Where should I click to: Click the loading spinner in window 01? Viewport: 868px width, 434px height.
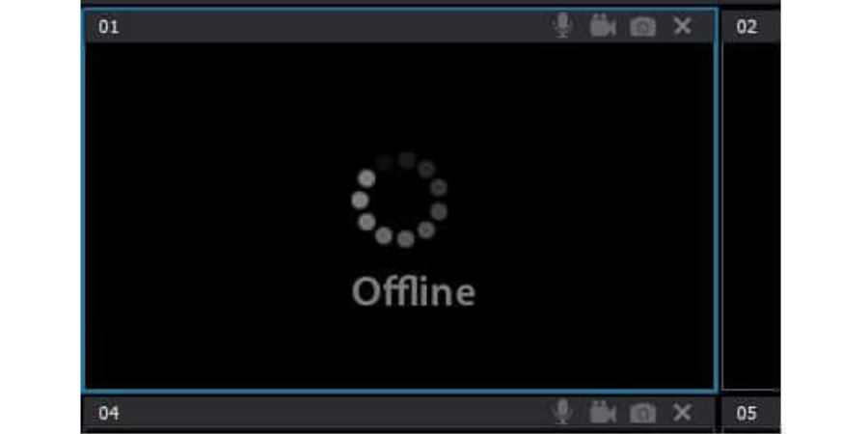coord(399,200)
